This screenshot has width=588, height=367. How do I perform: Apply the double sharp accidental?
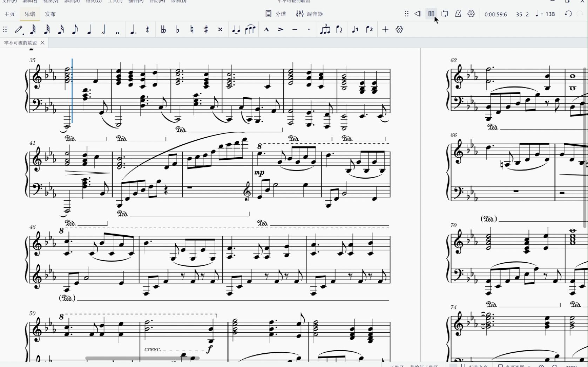point(220,29)
